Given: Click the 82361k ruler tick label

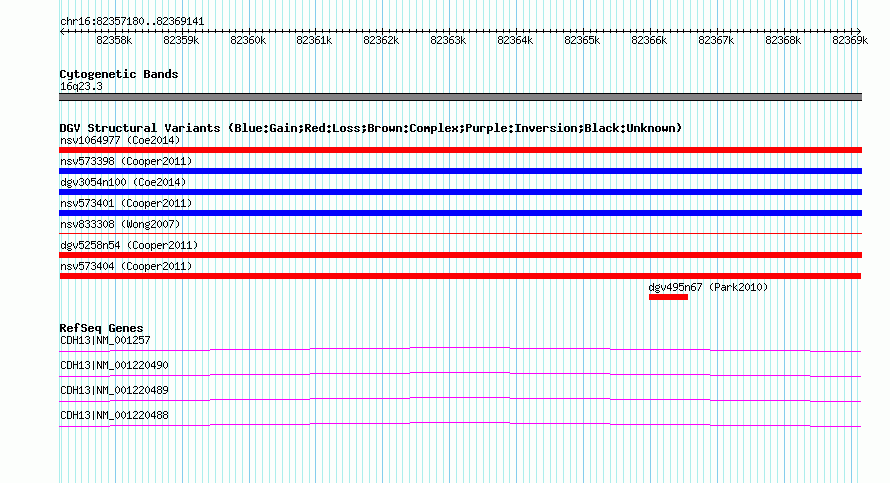Looking at the screenshot, I should click(x=314, y=40).
